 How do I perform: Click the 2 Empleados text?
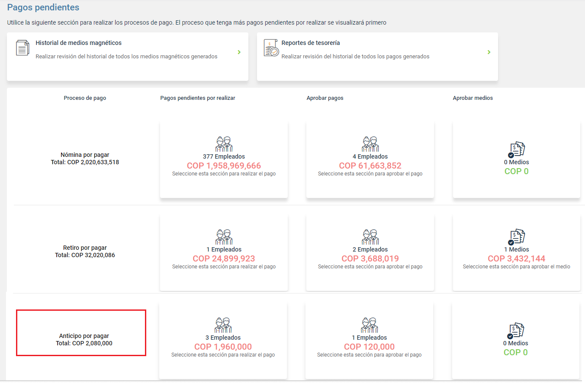pyautogui.click(x=370, y=249)
